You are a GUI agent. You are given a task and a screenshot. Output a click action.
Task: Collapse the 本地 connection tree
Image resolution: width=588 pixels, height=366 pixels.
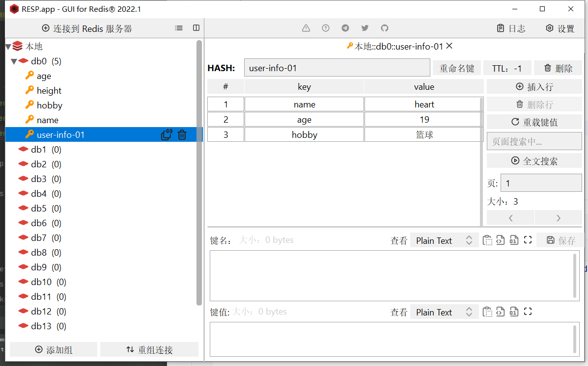8,47
